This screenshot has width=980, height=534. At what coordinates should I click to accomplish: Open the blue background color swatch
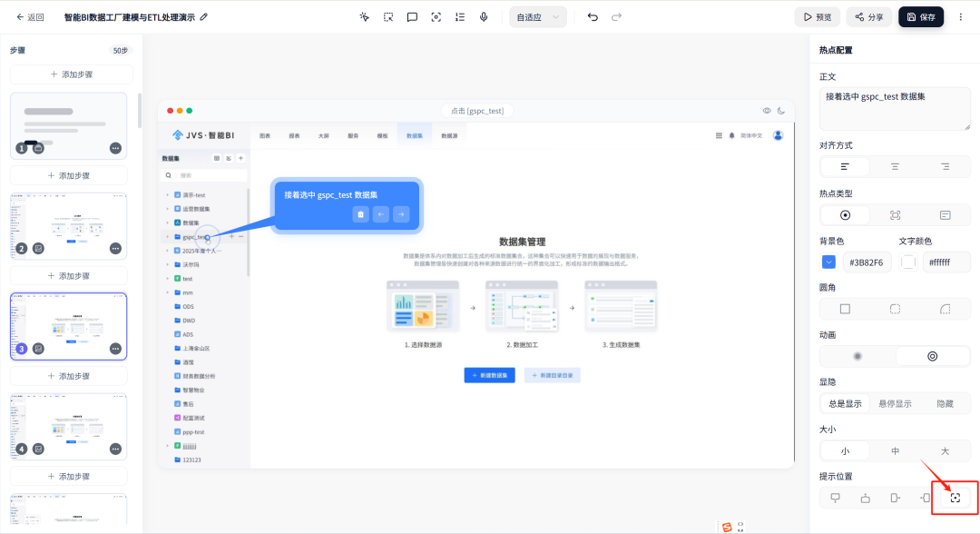[x=828, y=262]
